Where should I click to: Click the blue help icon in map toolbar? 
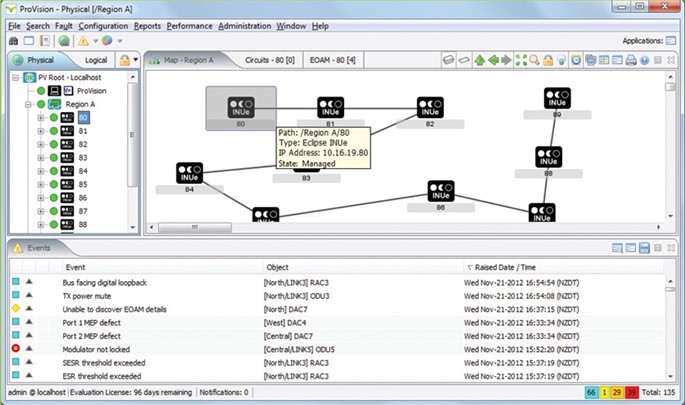point(645,60)
